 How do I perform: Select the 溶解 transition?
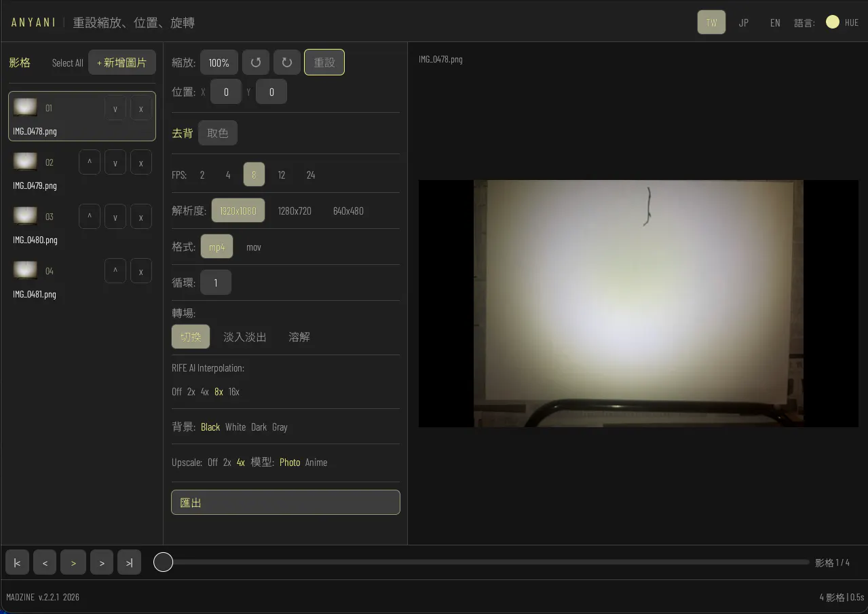click(x=299, y=337)
